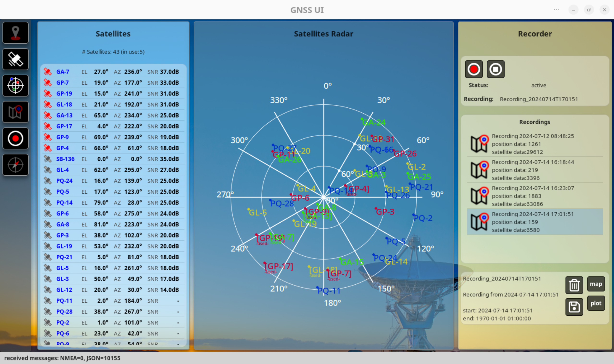This screenshot has width=614, height=364.
Task: Start recording with the red record button
Action: click(474, 69)
